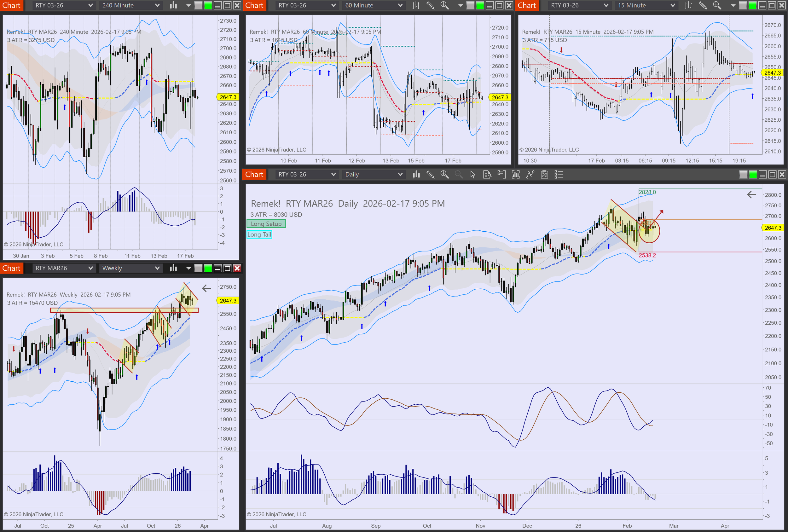Click Zoom In magnifier on Daily chart
This screenshot has width=788, height=532.
click(x=444, y=175)
